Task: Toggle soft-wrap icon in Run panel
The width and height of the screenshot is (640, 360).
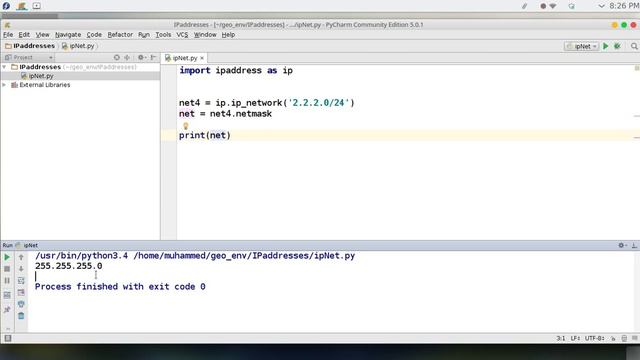Action: click(21, 280)
